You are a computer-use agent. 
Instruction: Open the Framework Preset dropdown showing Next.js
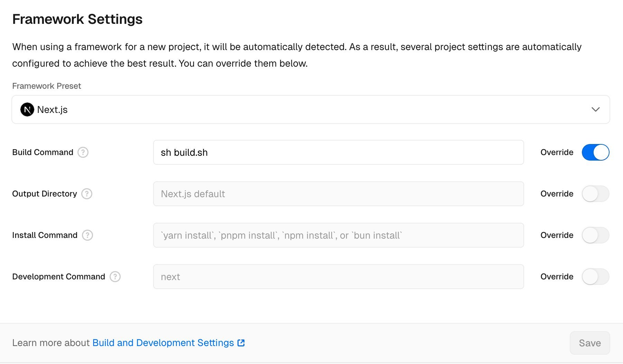point(310,109)
